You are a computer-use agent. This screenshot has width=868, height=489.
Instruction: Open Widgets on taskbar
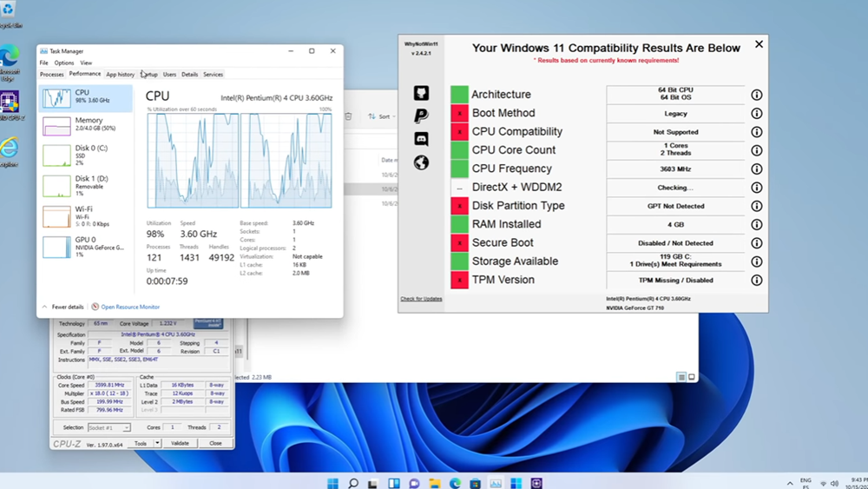pos(393,483)
